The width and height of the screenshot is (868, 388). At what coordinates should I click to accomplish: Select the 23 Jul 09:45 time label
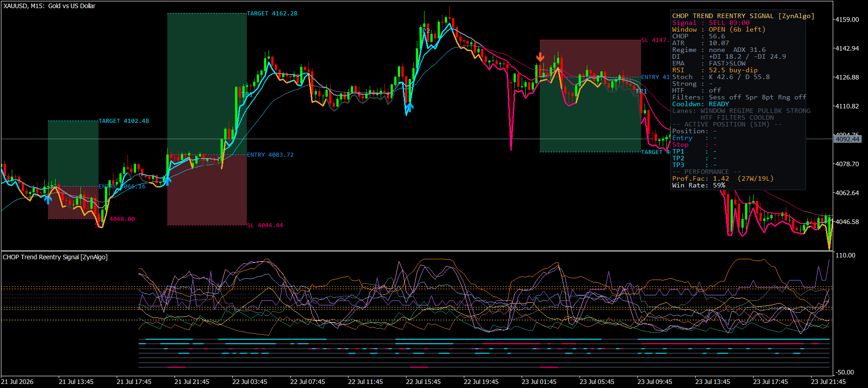(655, 382)
